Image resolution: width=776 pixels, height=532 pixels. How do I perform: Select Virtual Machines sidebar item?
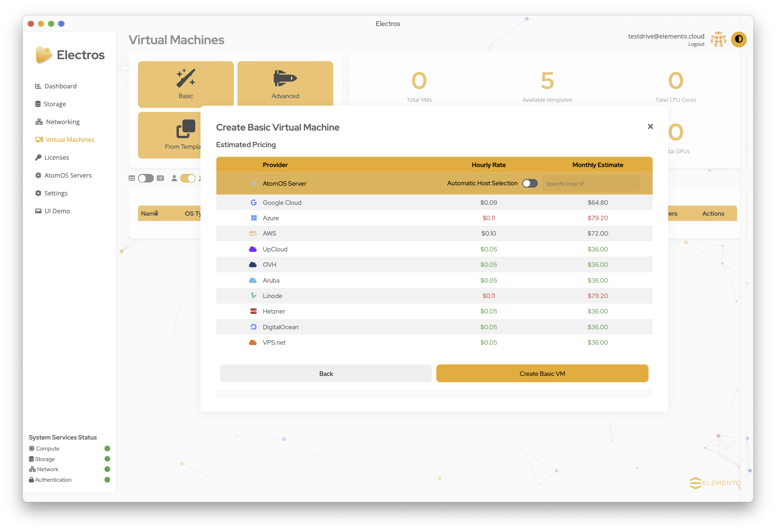coord(65,139)
